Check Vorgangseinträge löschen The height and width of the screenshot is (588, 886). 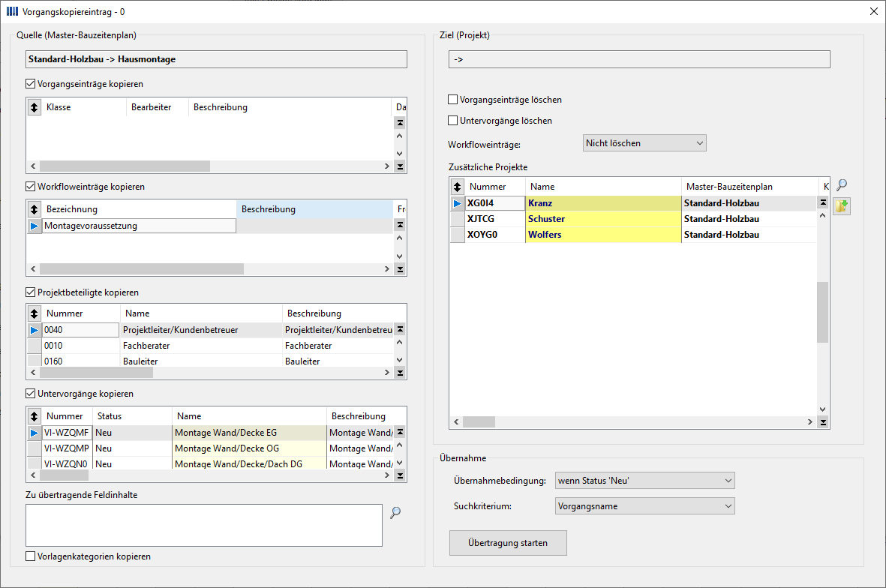452,100
